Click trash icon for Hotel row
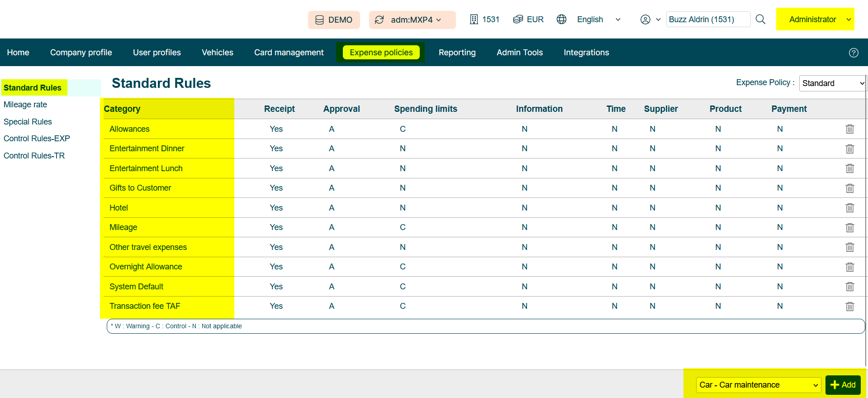The height and width of the screenshot is (398, 868). 849,208
